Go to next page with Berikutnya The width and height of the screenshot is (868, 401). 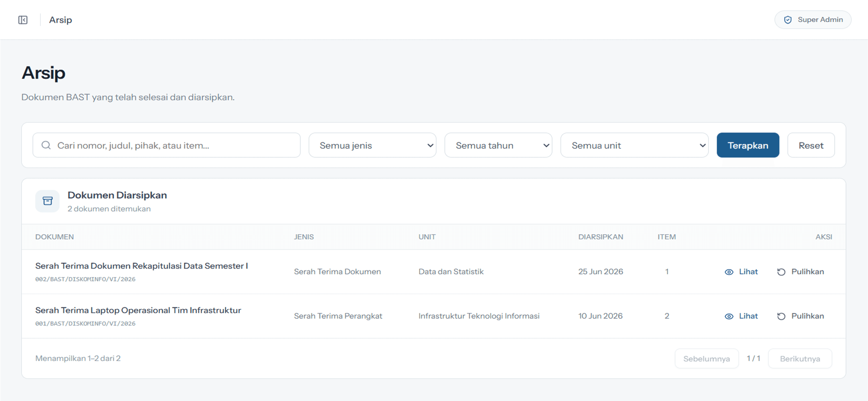tap(800, 359)
